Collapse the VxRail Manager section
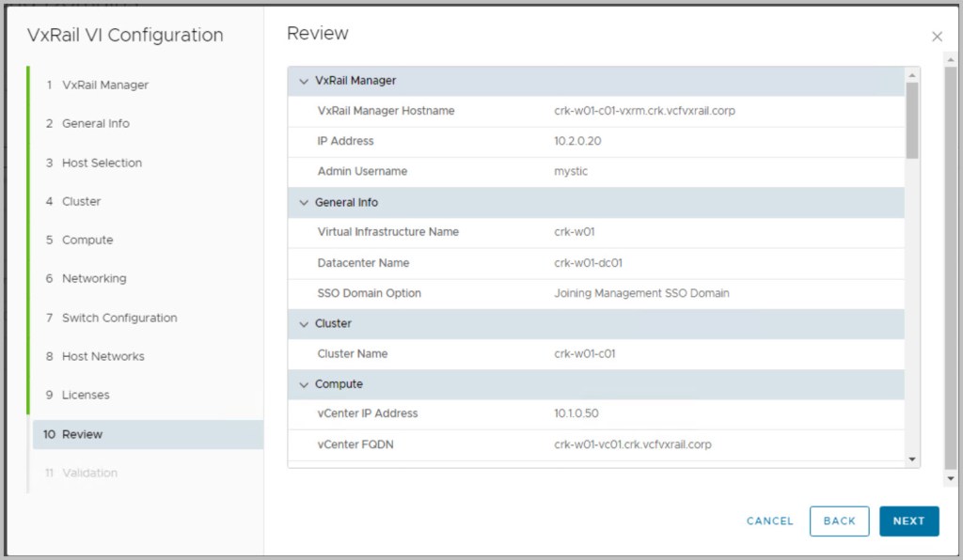The image size is (963, 560). point(304,82)
